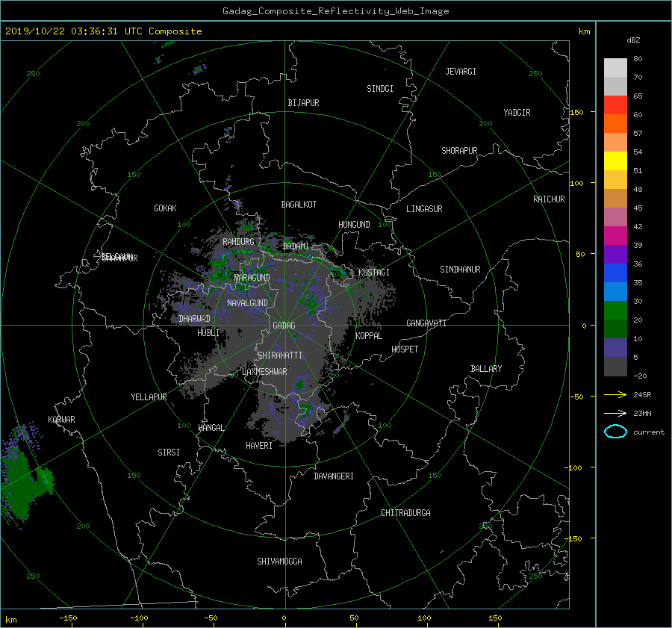672x628 pixels.
Task: Click the LAXMESHWAR city label
Action: coord(264,372)
